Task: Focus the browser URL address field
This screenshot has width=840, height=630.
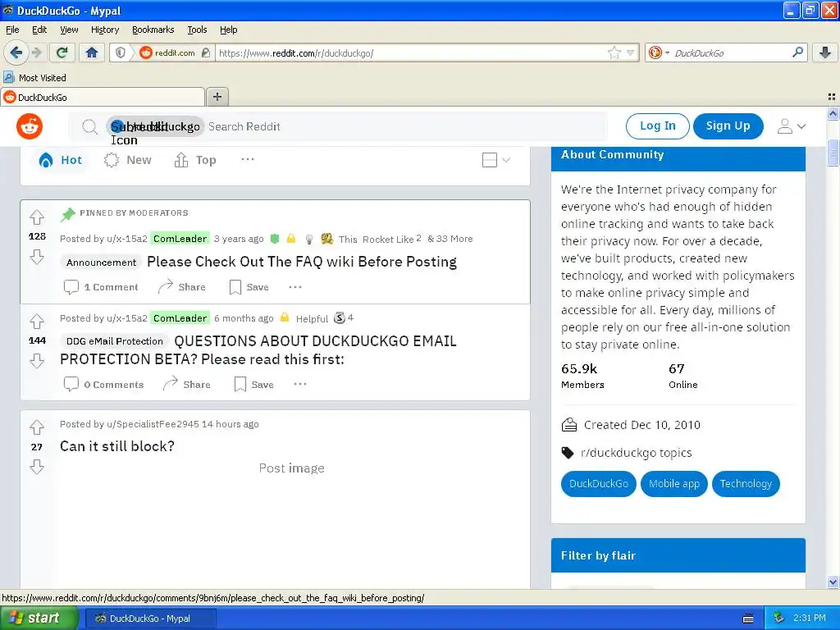Action: click(x=410, y=52)
